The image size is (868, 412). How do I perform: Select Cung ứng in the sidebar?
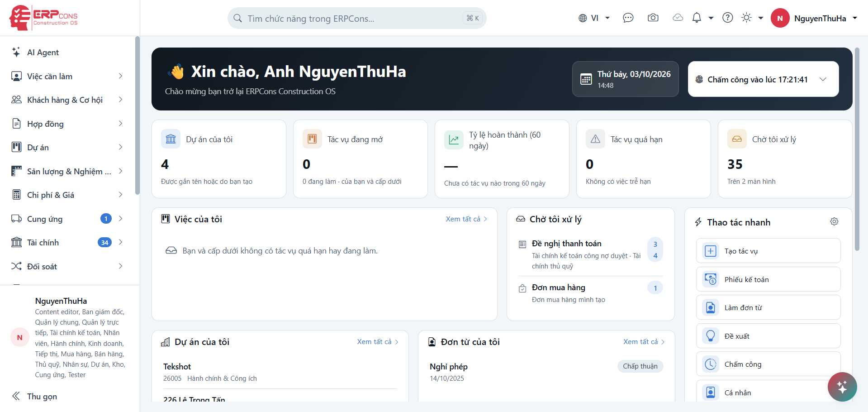click(68, 219)
